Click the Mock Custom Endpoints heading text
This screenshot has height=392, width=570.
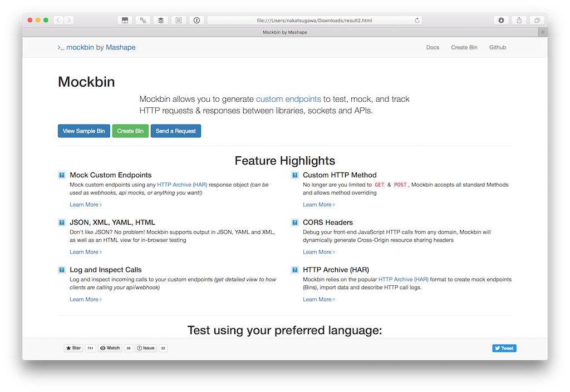pos(111,175)
